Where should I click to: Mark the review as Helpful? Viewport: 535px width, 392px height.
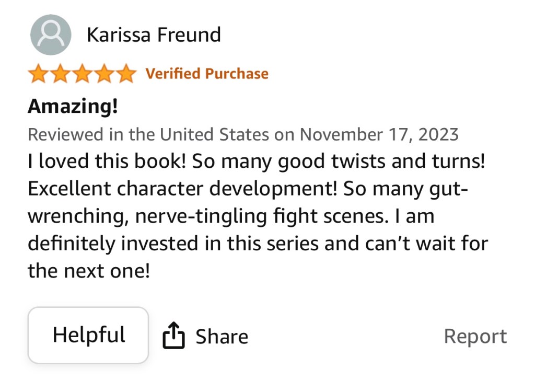coord(88,335)
